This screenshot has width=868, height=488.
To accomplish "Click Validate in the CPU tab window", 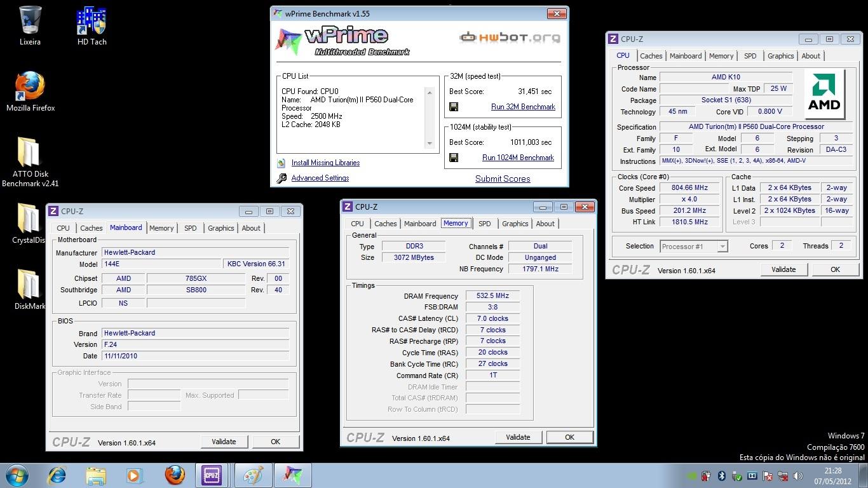I will (x=783, y=269).
